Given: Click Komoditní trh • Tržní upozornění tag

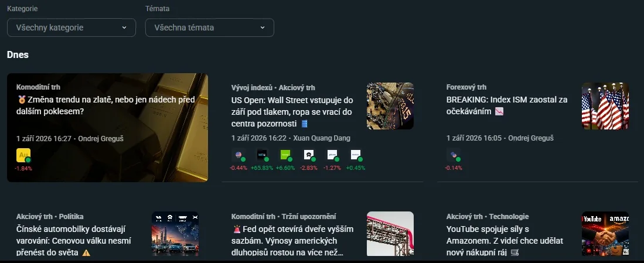Looking at the screenshot, I should tap(284, 216).
